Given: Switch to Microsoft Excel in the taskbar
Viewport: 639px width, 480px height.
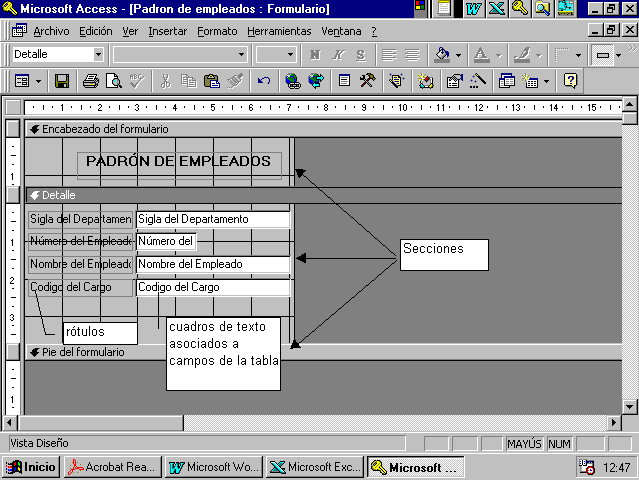Looking at the screenshot, I should 315,466.
